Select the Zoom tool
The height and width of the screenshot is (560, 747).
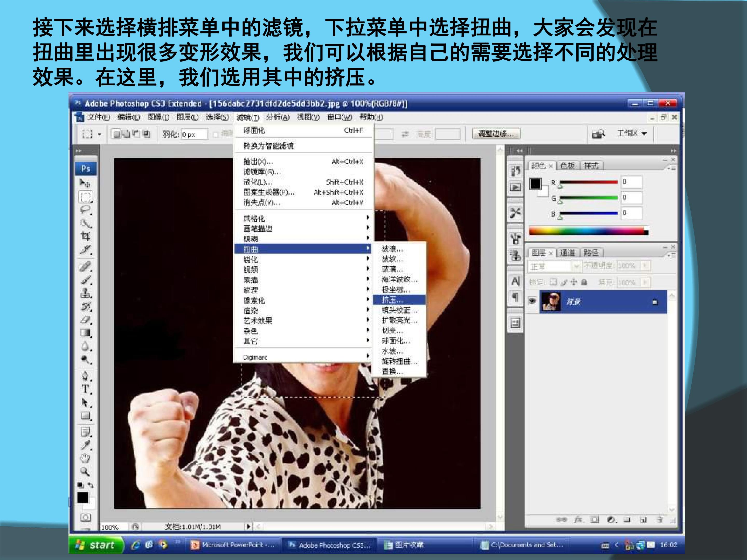85,472
